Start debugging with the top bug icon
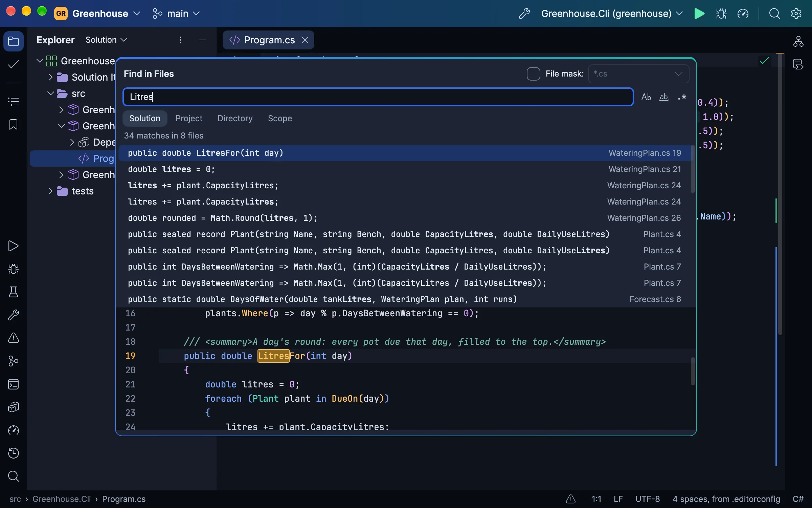This screenshot has height=508, width=812. coord(721,14)
